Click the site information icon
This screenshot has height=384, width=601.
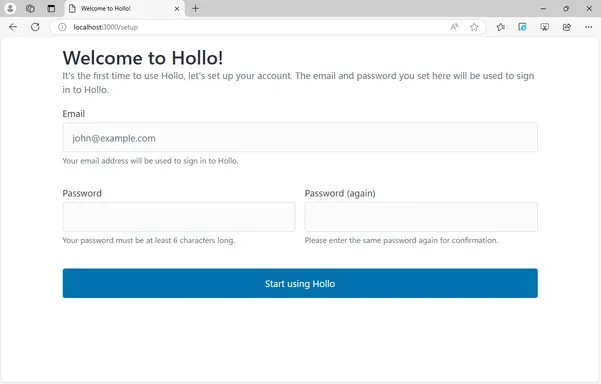(62, 27)
